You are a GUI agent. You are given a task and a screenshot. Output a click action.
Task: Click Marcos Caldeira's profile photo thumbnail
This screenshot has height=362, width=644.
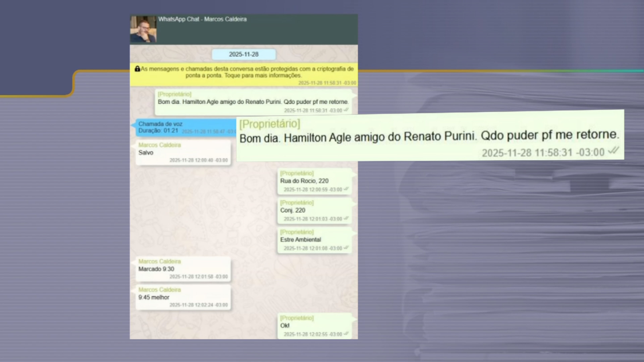(143, 29)
